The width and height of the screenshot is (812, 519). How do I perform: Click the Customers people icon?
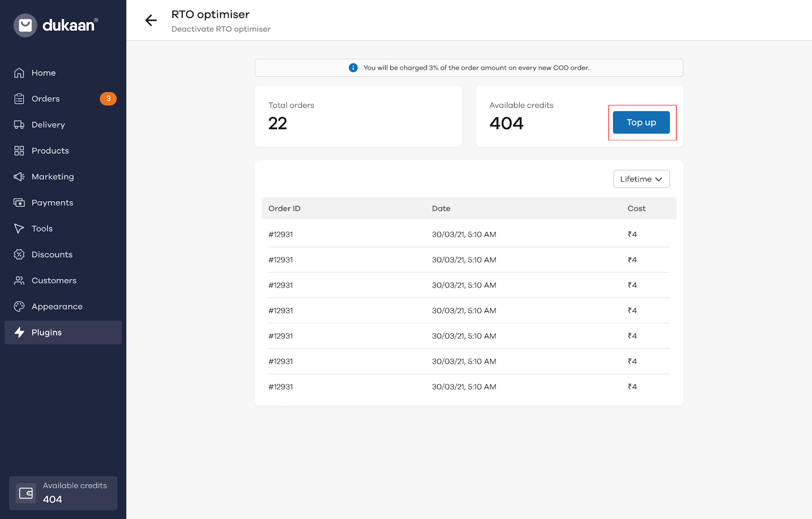[19, 280]
